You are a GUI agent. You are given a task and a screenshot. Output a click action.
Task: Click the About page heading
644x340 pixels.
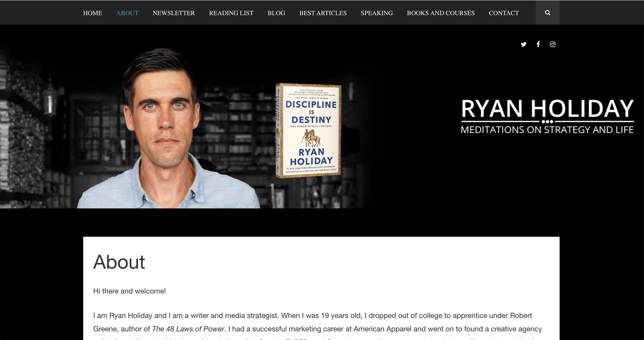pyautogui.click(x=119, y=262)
